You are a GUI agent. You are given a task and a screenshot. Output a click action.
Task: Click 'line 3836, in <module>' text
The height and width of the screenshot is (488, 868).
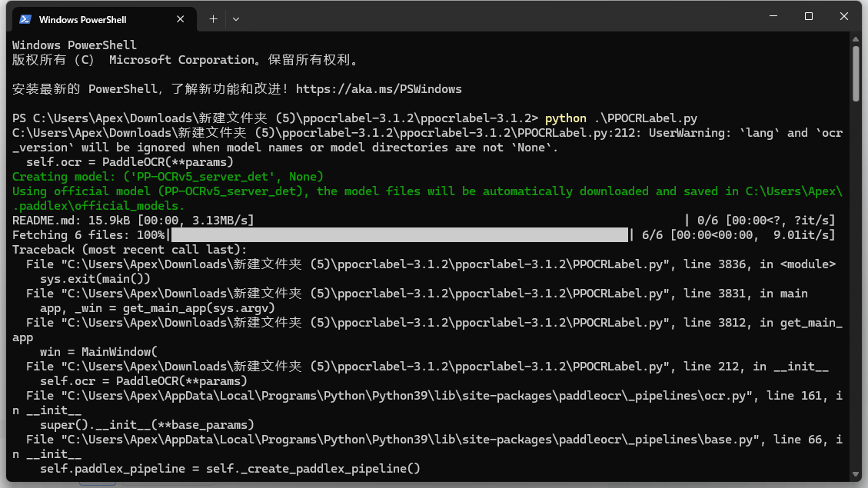pyautogui.click(x=760, y=264)
